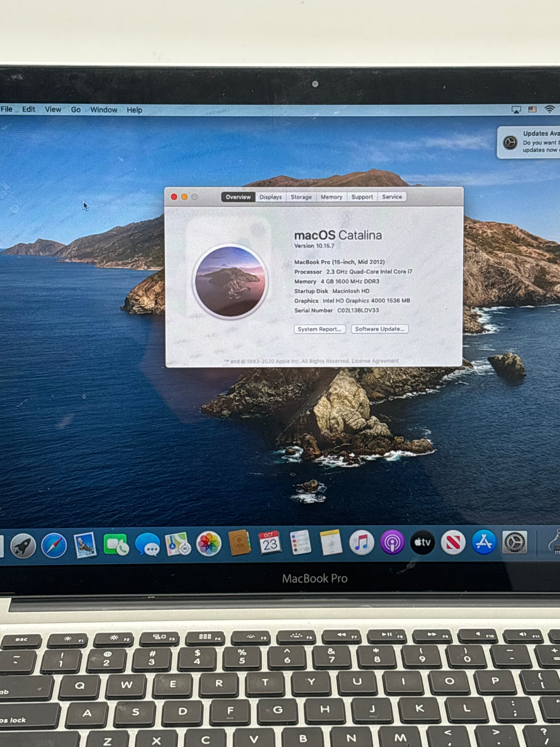Open App Store from the dock
Screen dimensions: 560x747
click(x=483, y=542)
